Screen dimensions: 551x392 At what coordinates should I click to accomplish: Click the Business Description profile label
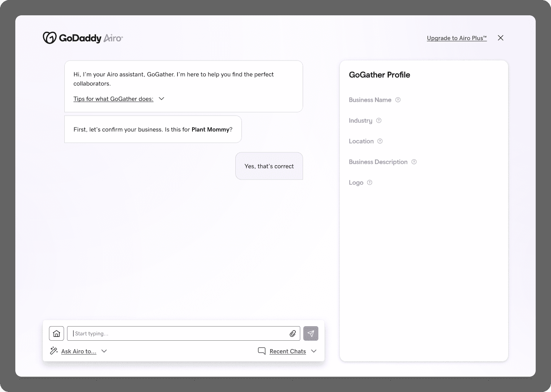pyautogui.click(x=378, y=162)
